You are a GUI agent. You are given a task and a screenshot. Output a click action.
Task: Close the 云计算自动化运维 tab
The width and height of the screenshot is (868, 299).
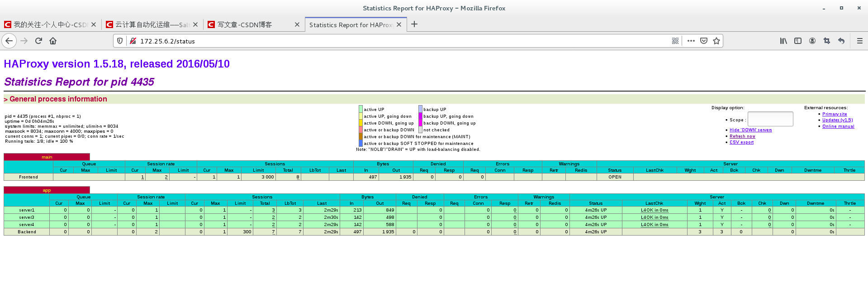pos(195,24)
